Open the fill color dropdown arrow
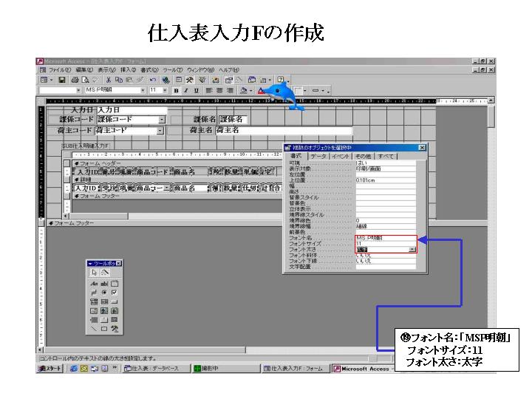 point(251,91)
